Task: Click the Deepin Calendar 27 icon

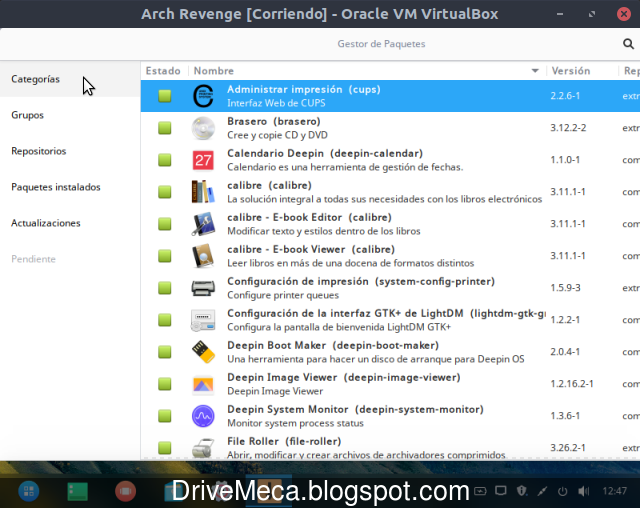Action: click(x=203, y=160)
